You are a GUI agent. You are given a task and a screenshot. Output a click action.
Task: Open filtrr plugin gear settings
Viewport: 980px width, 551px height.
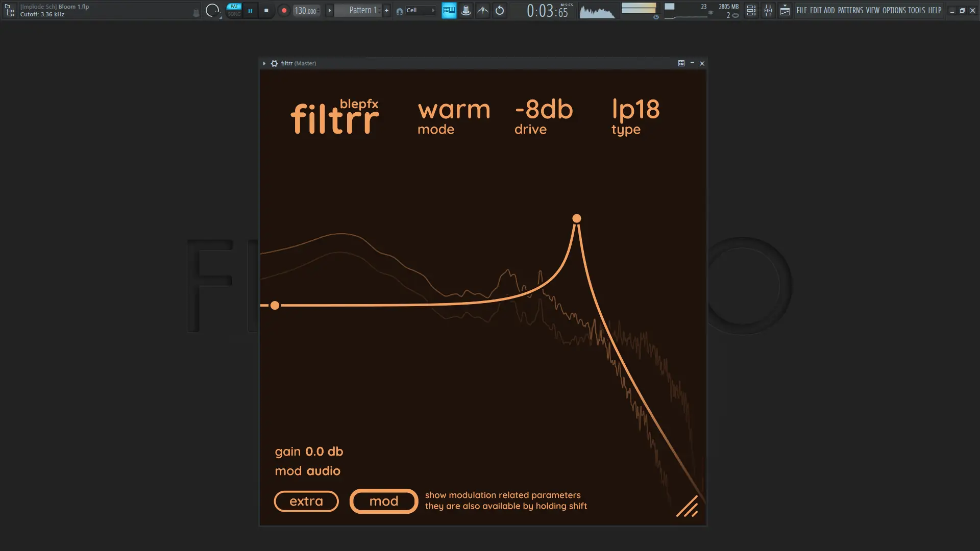pyautogui.click(x=275, y=63)
